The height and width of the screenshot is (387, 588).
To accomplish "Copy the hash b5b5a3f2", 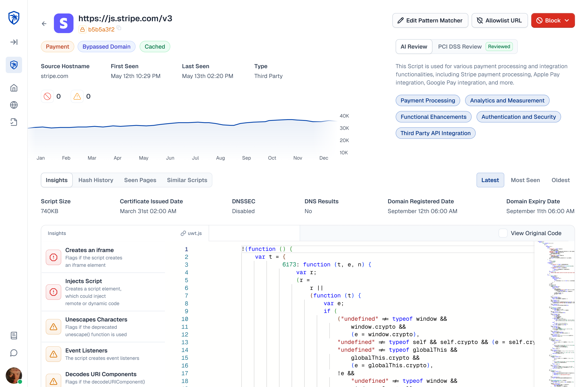I will [x=119, y=28].
